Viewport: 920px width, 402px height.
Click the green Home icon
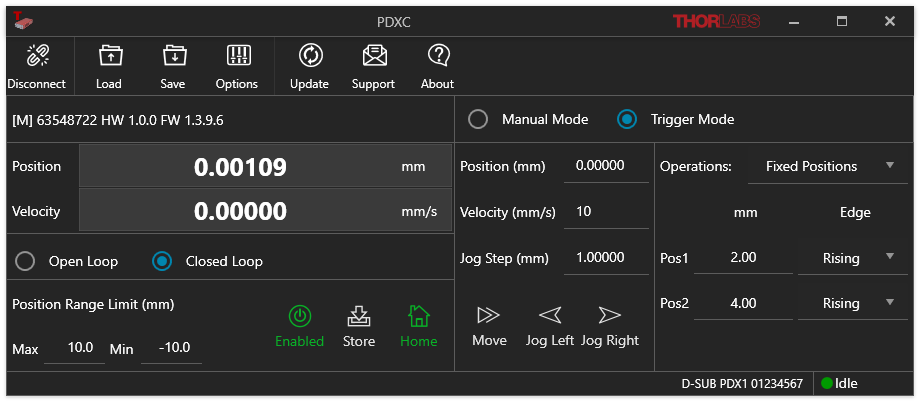click(x=418, y=316)
